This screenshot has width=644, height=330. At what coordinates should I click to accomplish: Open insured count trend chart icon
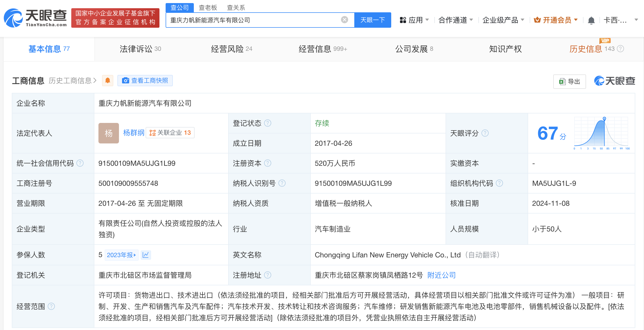(x=146, y=255)
